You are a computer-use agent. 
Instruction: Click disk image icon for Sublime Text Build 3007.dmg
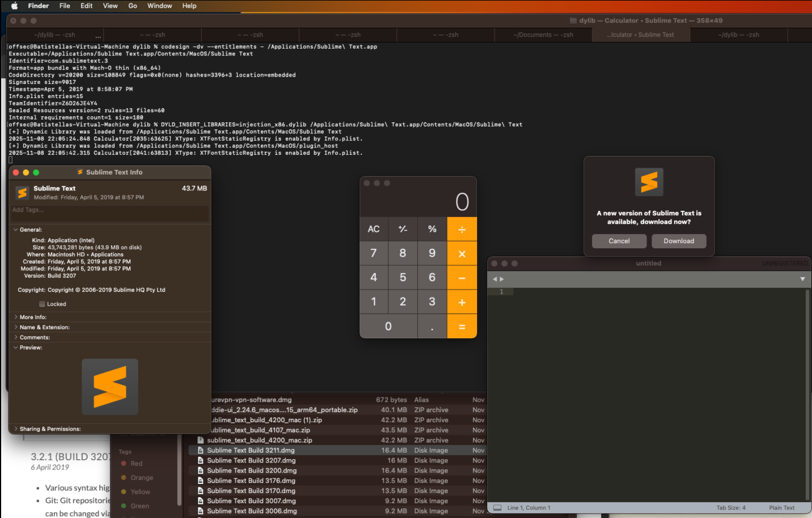point(200,501)
